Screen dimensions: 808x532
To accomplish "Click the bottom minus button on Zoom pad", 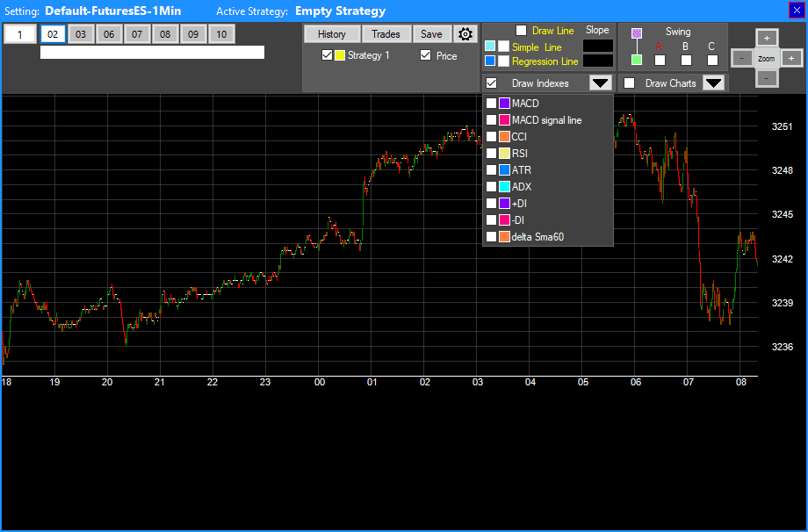I will (x=767, y=78).
